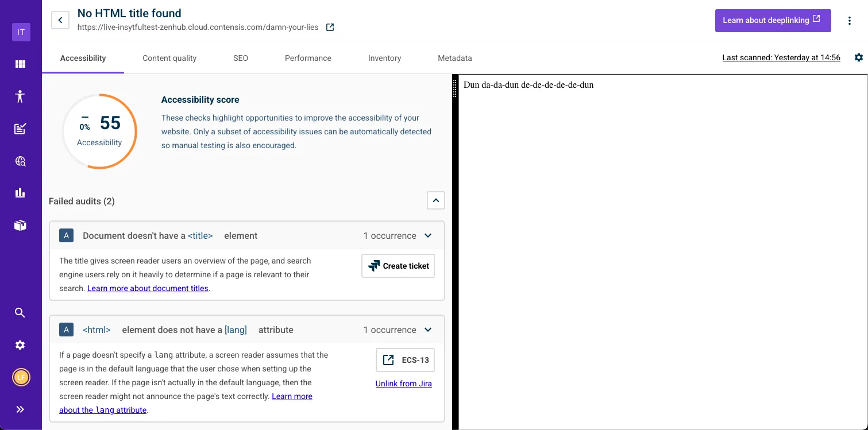Click the package box icon in sidebar
Viewport: 868px width, 430px height.
20,226
